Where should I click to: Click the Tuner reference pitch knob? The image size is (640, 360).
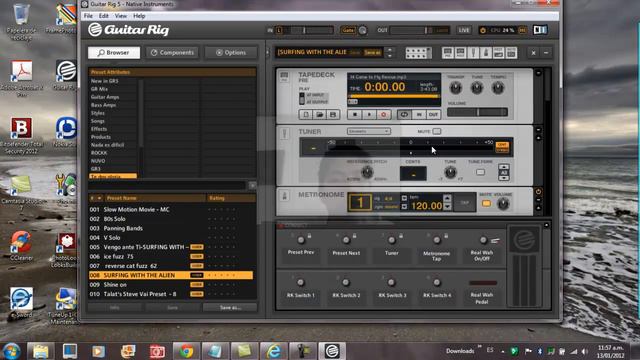pyautogui.click(x=367, y=172)
